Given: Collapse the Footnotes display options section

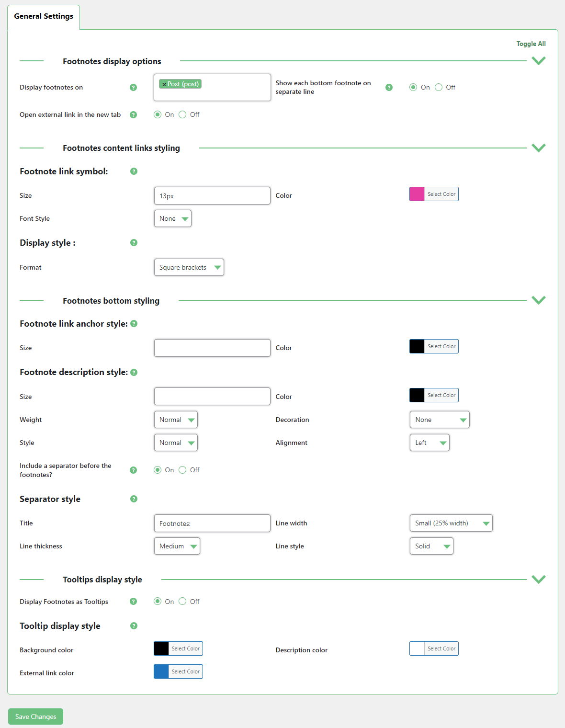Looking at the screenshot, I should click(539, 61).
